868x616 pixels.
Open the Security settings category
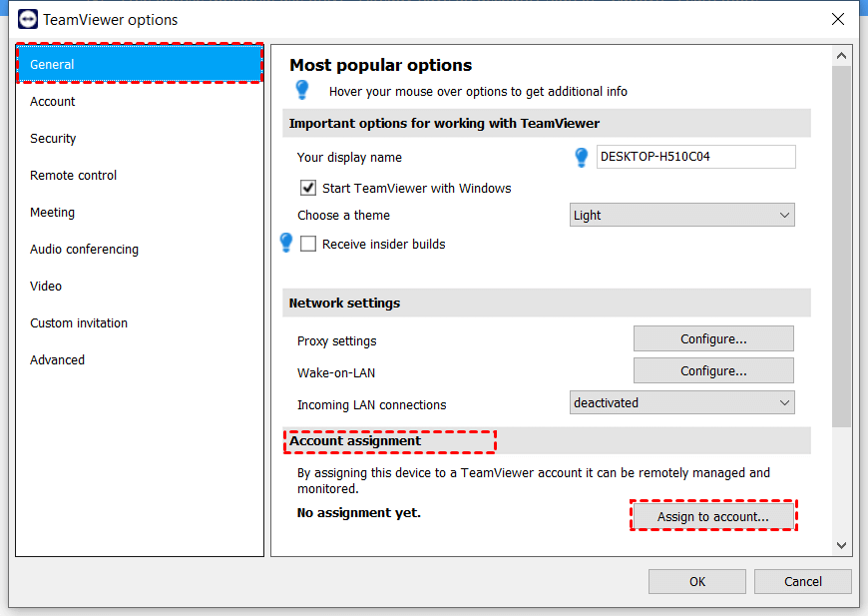[53, 139]
